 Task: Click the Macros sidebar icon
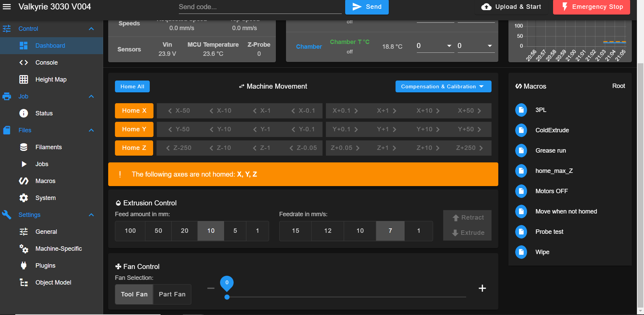[24, 181]
